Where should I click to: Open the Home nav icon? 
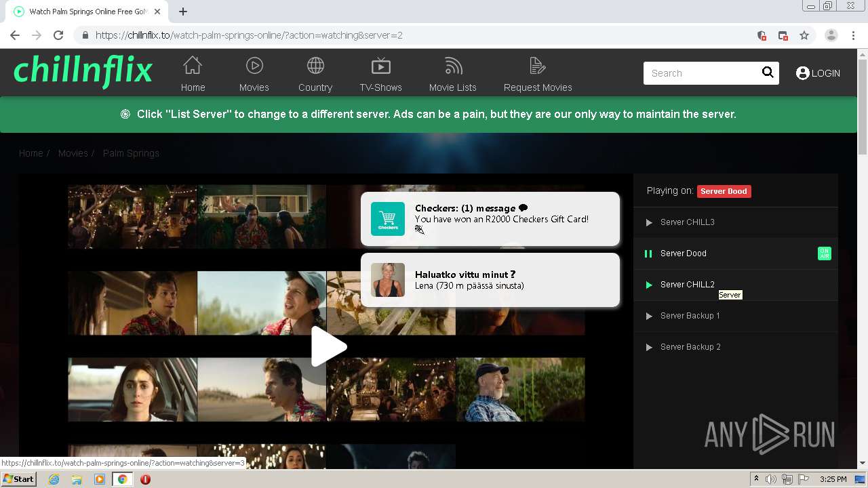point(193,66)
